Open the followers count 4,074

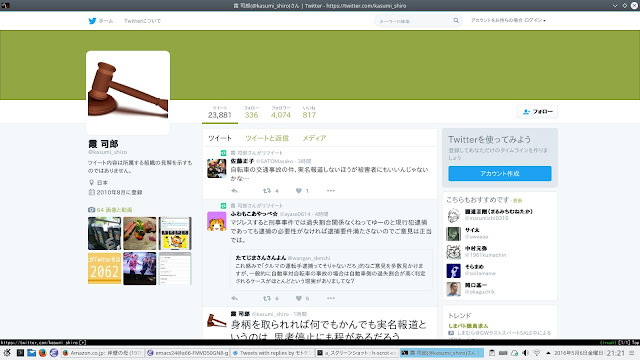pyautogui.click(x=281, y=112)
